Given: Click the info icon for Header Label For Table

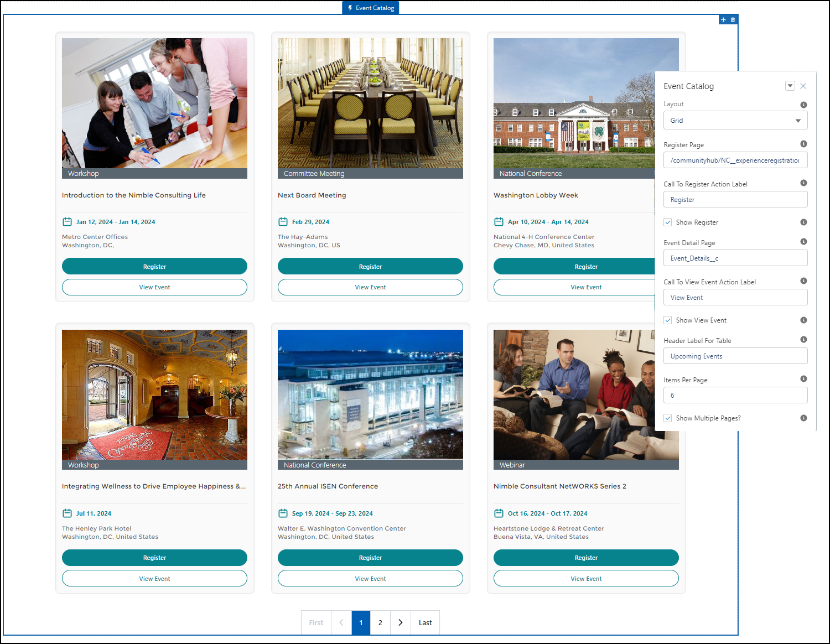Looking at the screenshot, I should tap(803, 340).
